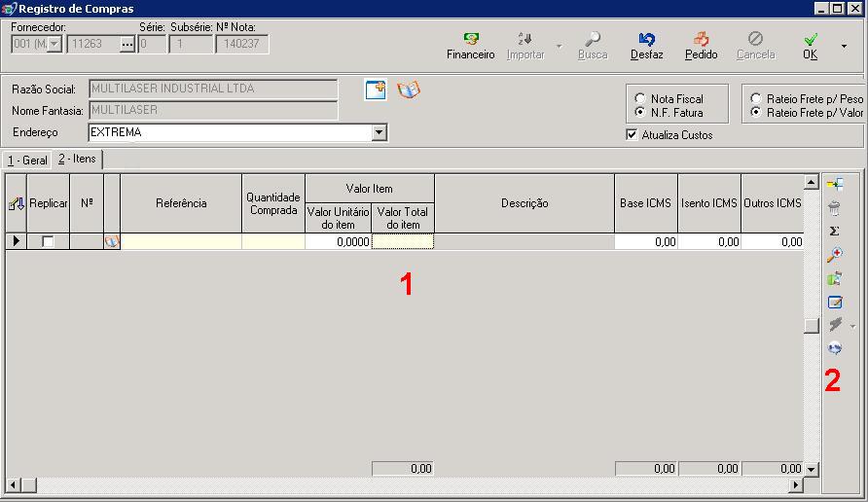This screenshot has width=868, height=502.
Task: Click the Busca magnifier button
Action: click(x=593, y=46)
